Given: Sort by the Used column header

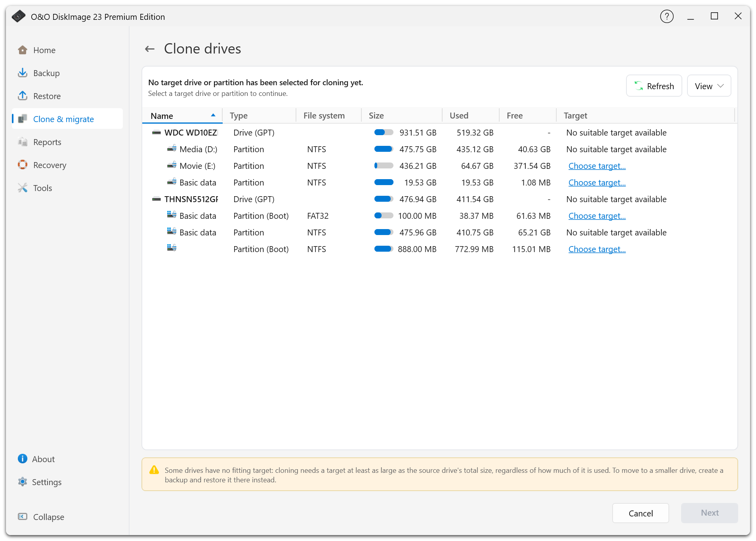Looking at the screenshot, I should (470, 116).
